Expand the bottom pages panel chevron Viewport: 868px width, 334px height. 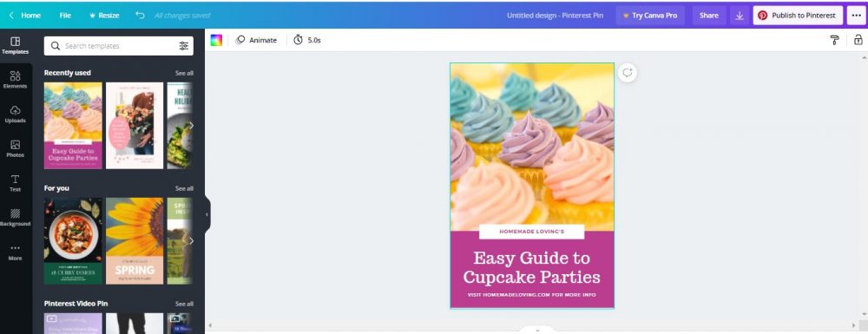[537, 331]
